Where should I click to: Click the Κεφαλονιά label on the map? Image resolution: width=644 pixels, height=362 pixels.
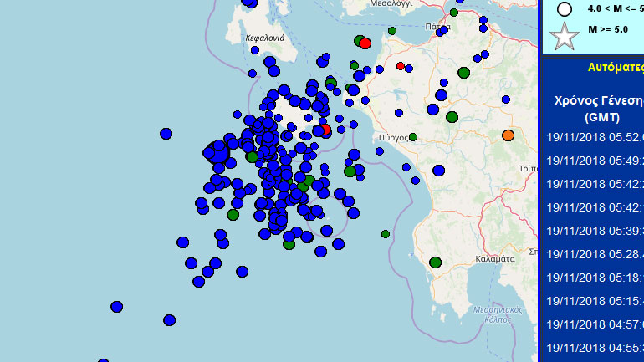[265, 38]
